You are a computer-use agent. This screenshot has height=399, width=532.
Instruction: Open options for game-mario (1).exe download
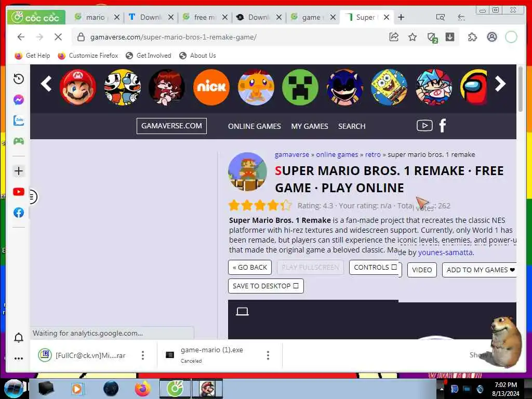click(268, 355)
